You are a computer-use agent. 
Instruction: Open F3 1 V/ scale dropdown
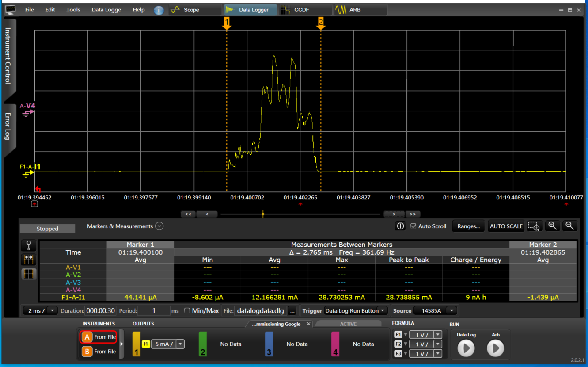pyautogui.click(x=438, y=353)
